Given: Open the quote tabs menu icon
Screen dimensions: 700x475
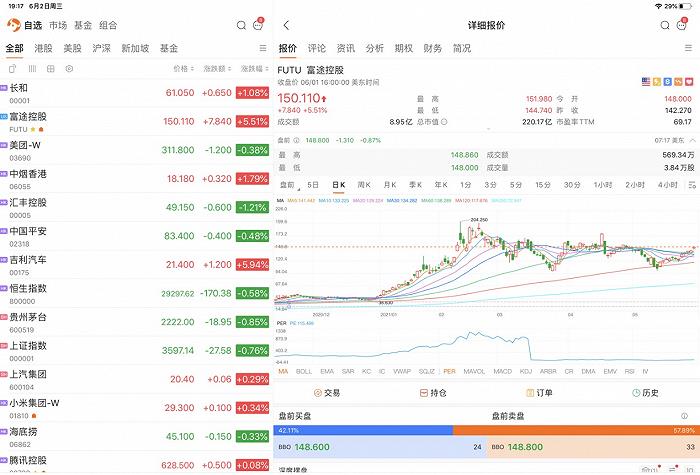Looking at the screenshot, I should [x=688, y=48].
